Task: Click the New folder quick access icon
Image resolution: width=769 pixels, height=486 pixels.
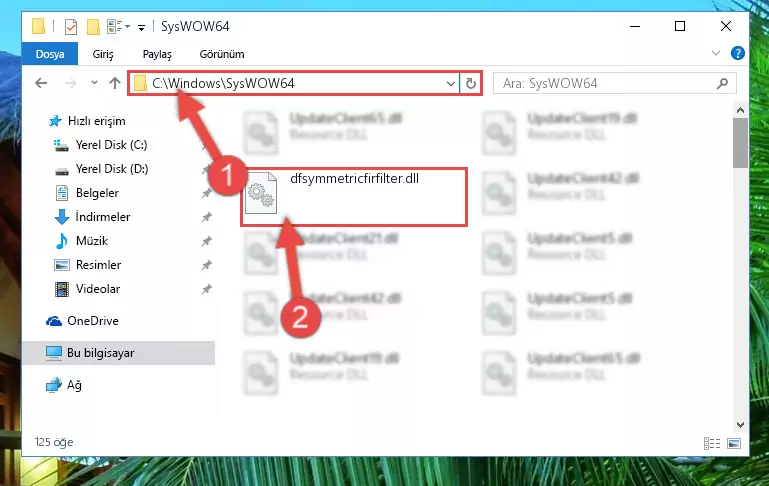Action: [93, 26]
